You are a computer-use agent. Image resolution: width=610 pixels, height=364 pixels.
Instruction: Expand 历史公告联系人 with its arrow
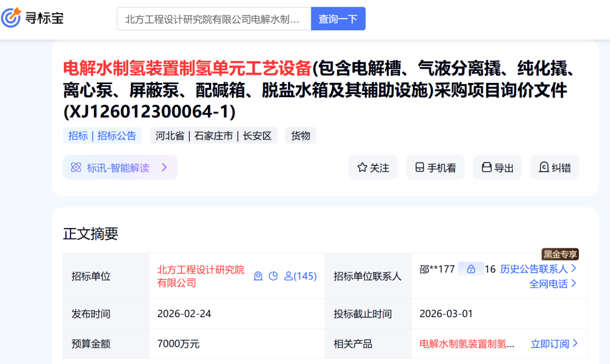[x=574, y=269]
